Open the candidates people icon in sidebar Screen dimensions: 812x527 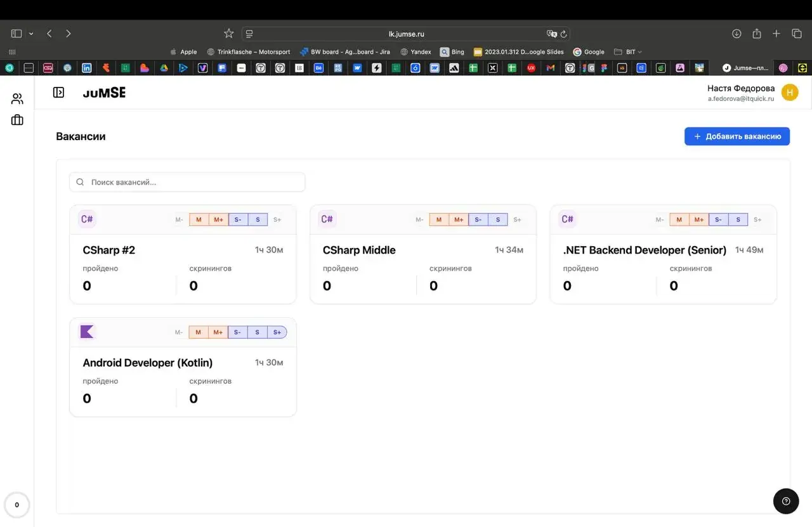17,99
